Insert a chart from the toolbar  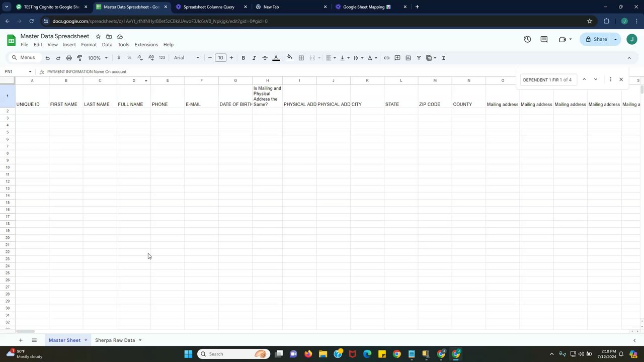point(408,58)
